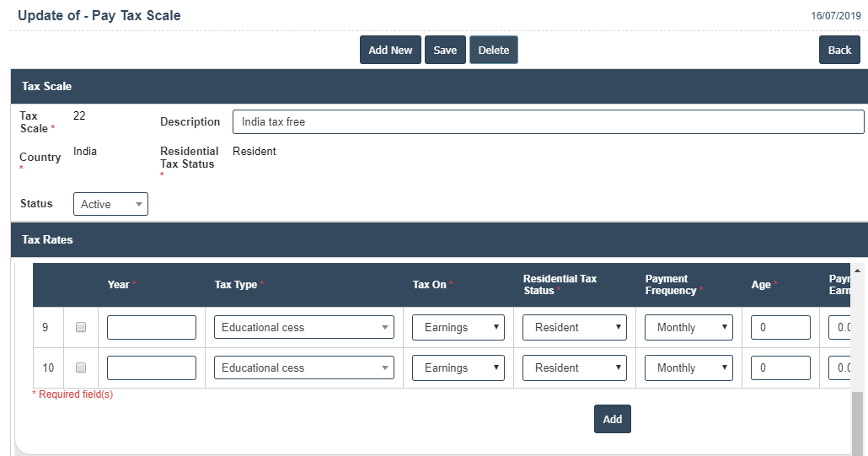Click the Add button below tax rates

[612, 419]
